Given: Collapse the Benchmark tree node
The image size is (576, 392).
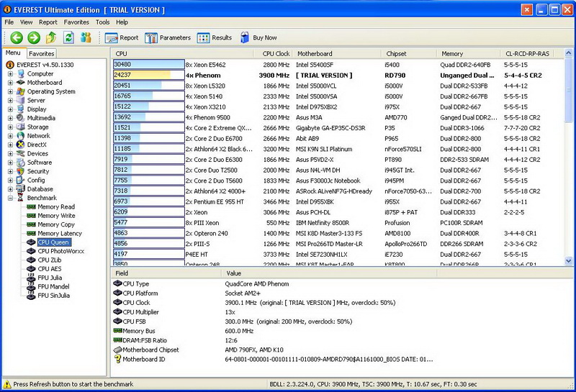Looking at the screenshot, I should tap(10, 198).
